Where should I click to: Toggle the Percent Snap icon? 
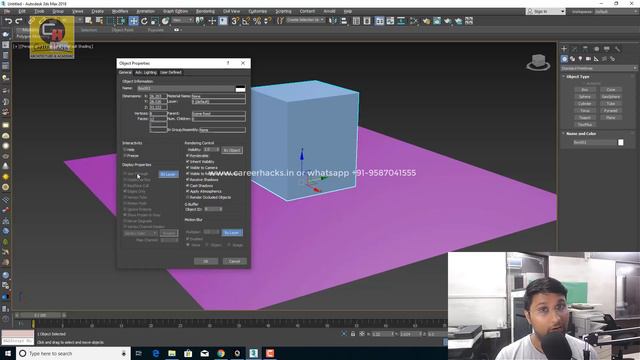pyautogui.click(x=257, y=21)
